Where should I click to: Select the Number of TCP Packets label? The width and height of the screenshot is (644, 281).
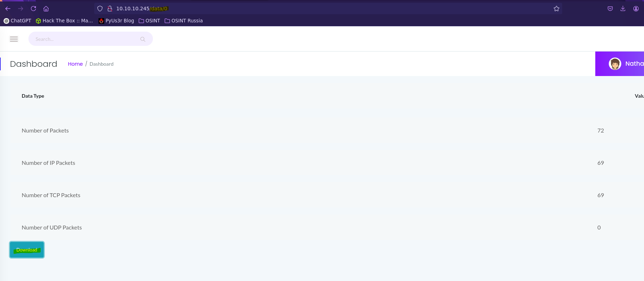pyautogui.click(x=51, y=195)
